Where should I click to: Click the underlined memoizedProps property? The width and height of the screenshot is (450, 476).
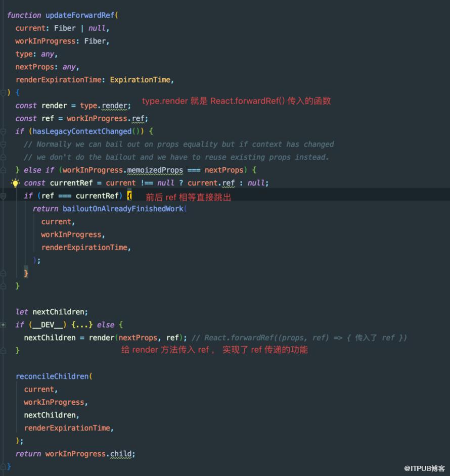pyautogui.click(x=155, y=170)
